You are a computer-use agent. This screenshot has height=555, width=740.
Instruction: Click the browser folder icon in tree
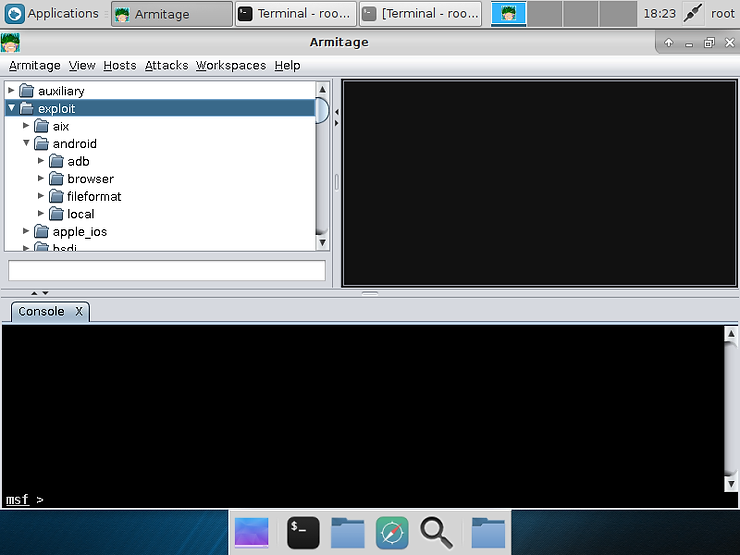[x=56, y=179]
